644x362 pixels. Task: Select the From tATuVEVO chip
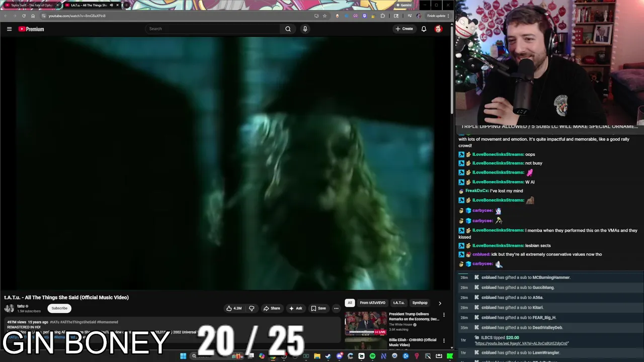(x=372, y=303)
